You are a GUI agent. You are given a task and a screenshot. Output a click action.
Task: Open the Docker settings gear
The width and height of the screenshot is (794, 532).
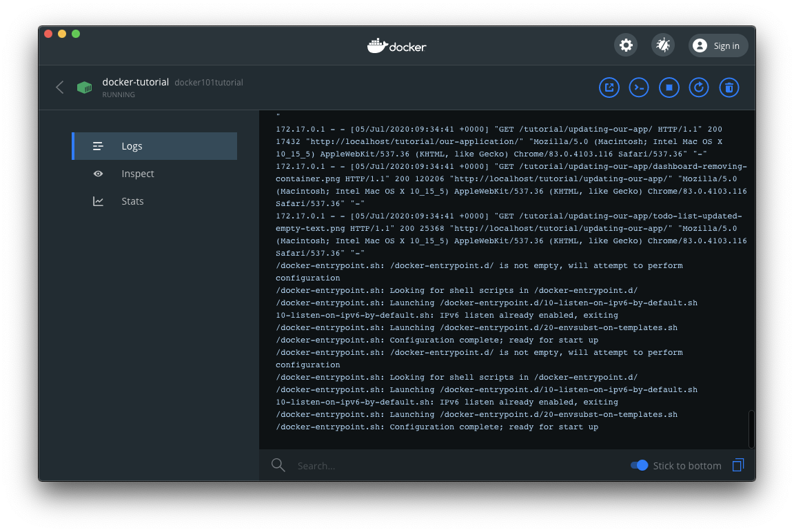coord(626,45)
